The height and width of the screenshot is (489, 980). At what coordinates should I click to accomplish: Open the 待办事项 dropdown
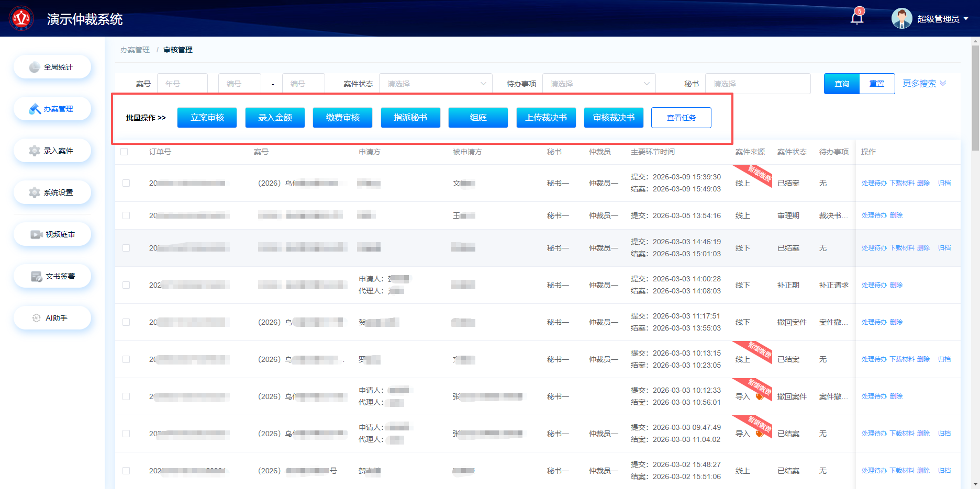pyautogui.click(x=598, y=84)
